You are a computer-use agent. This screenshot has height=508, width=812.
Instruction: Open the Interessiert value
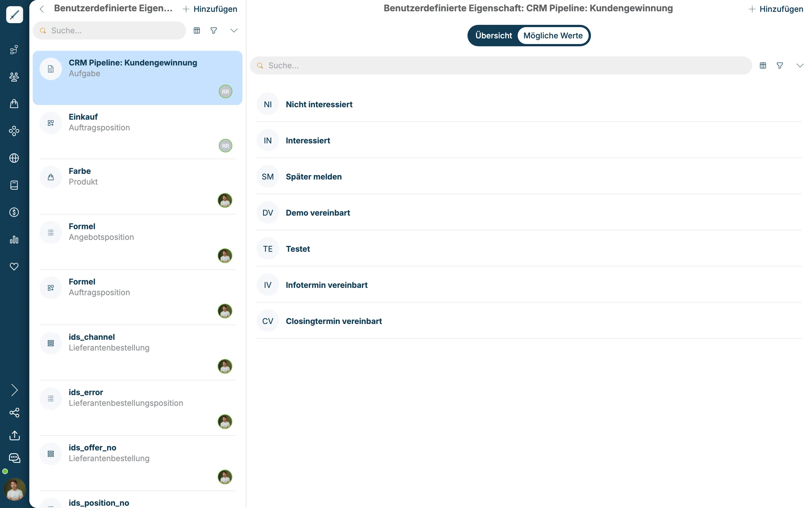point(529,141)
